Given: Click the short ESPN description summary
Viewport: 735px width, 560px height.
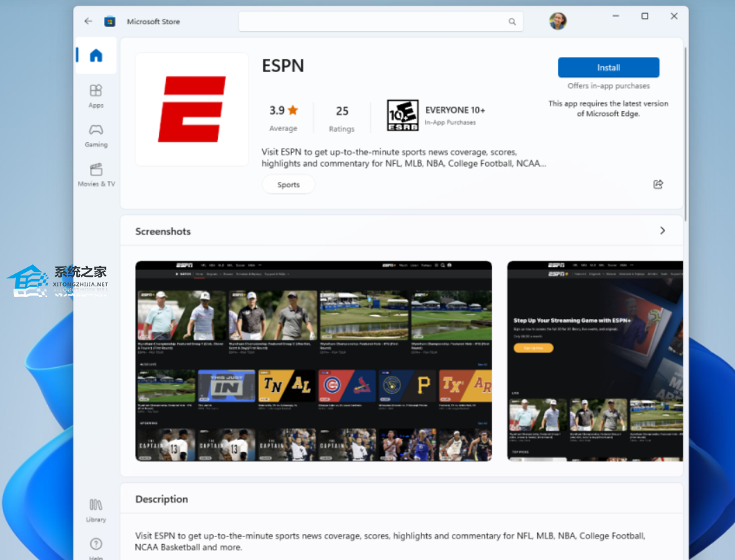Looking at the screenshot, I should [404, 158].
